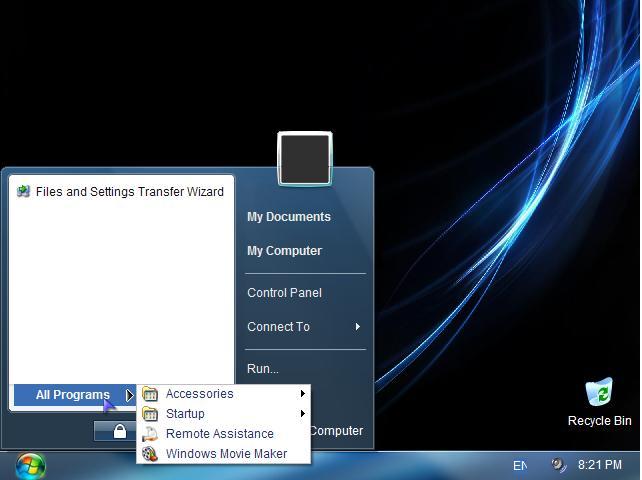This screenshot has height=480, width=642.
Task: Select All Programs
Action: click(x=75, y=395)
